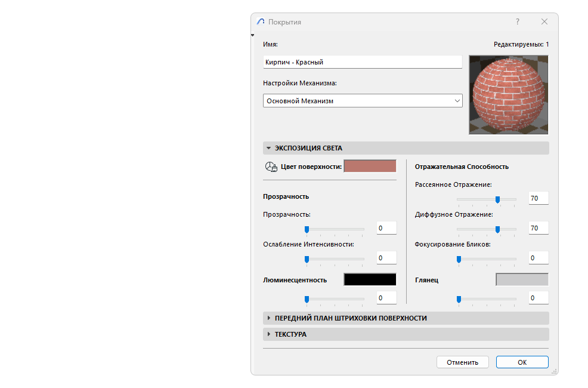
Task: Click the ArchiCAD logo in the dialog title bar
Action: tap(260, 21)
